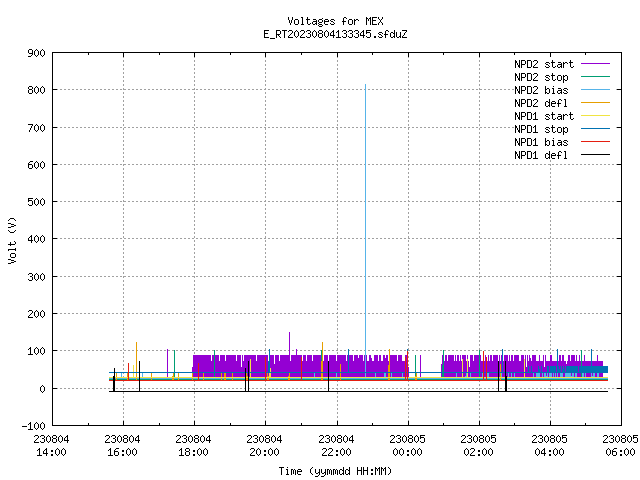
Task: Click the 230805 00:00 x-axis tick label
Action: click(407, 446)
